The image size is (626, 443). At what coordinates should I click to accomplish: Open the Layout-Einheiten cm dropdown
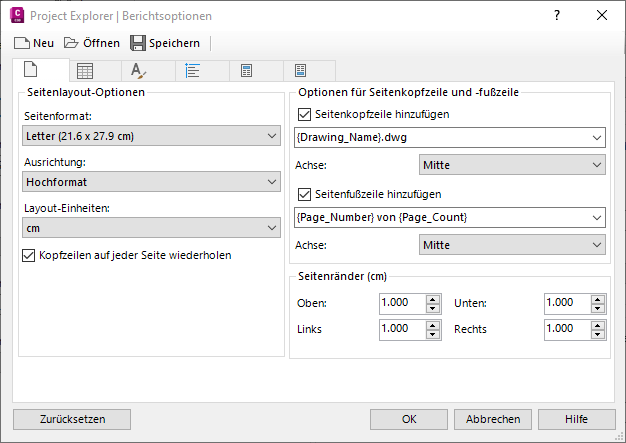click(x=152, y=229)
